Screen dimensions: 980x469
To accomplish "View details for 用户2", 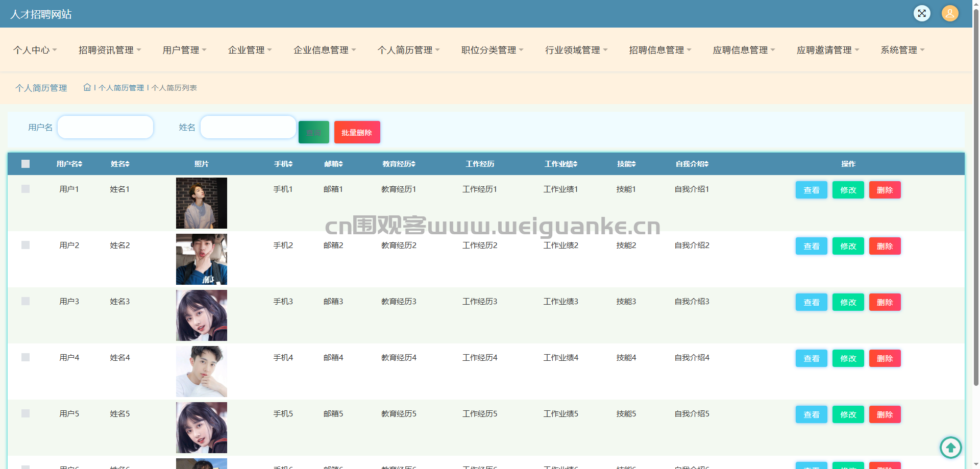I will click(812, 246).
